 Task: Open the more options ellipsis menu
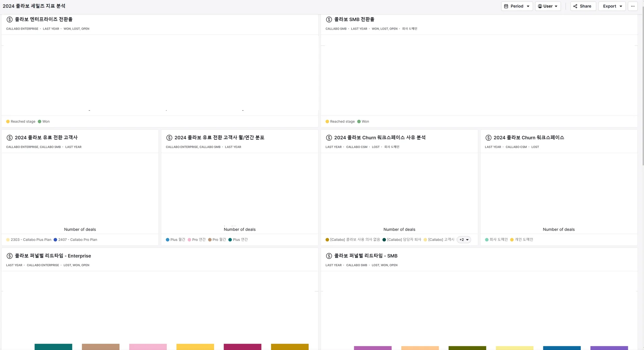pyautogui.click(x=633, y=6)
